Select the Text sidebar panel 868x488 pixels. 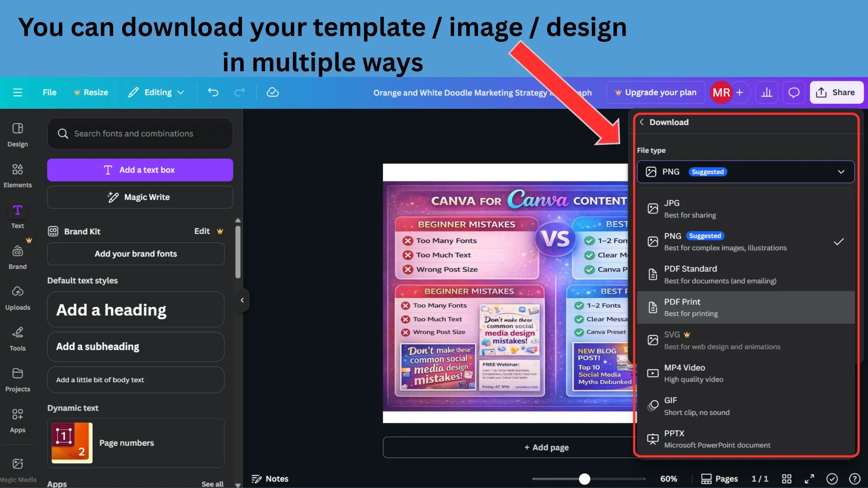[x=17, y=216]
